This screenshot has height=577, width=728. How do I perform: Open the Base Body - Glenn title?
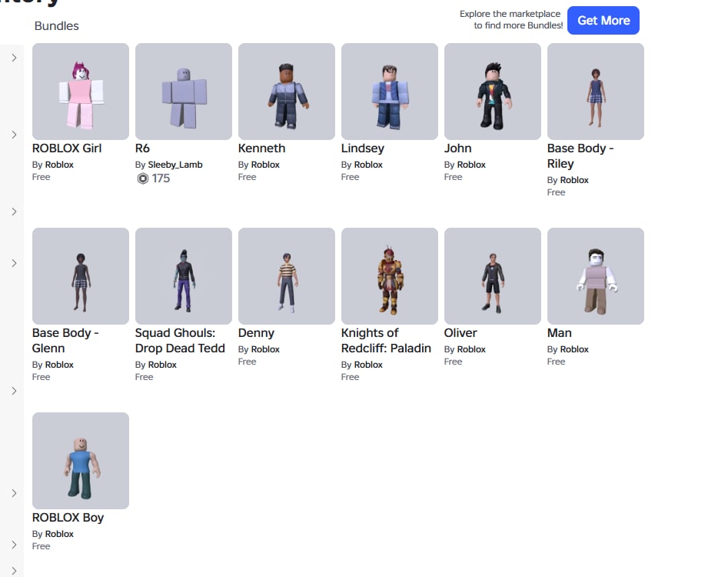click(65, 341)
